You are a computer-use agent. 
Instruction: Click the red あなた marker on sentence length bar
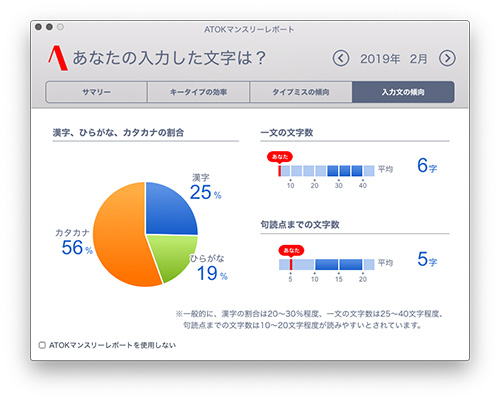tap(280, 157)
